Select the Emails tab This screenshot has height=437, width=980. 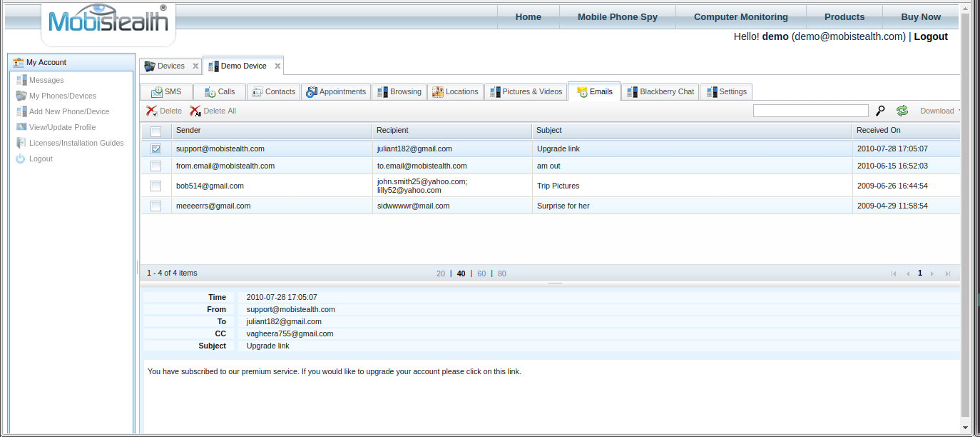click(x=594, y=91)
